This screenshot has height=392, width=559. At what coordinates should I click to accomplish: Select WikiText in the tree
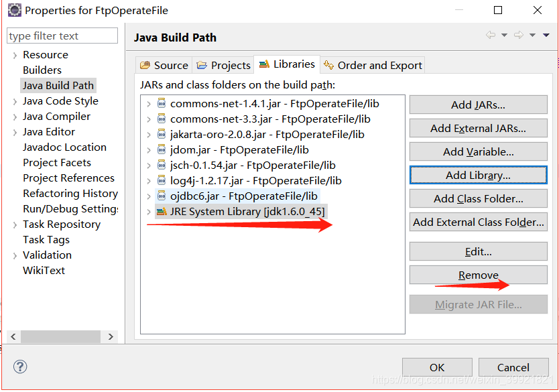click(x=44, y=271)
